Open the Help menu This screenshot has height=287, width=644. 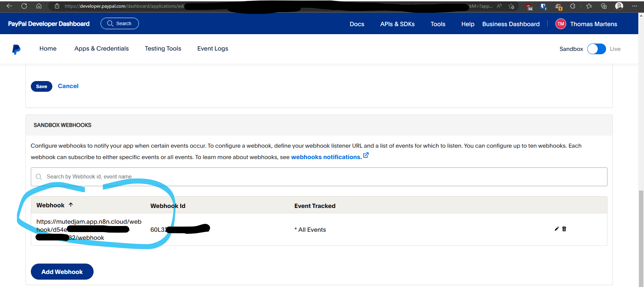pos(468,24)
